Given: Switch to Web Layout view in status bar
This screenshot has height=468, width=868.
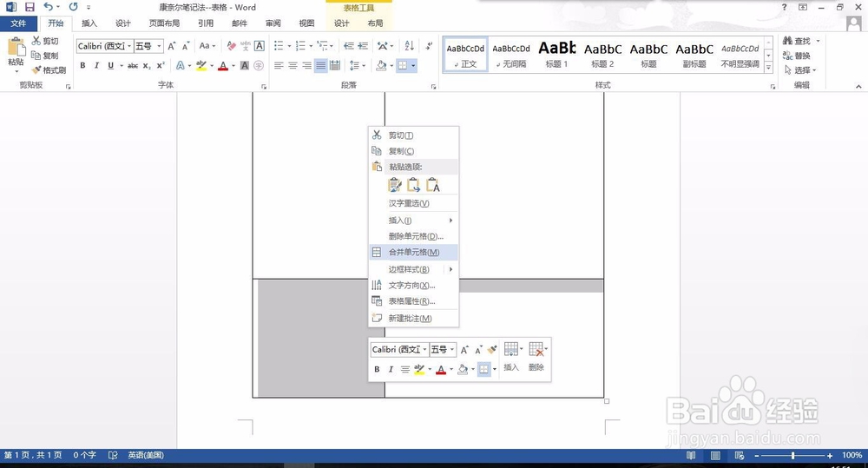Looking at the screenshot, I should [x=739, y=455].
